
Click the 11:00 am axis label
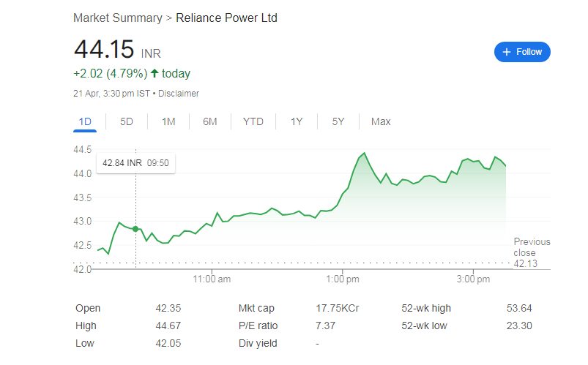[212, 279]
